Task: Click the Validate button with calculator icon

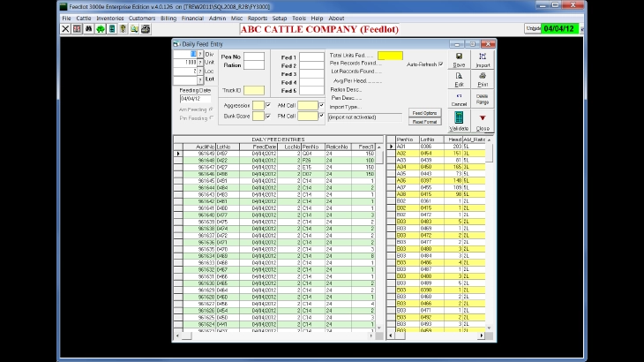Action: tap(459, 121)
